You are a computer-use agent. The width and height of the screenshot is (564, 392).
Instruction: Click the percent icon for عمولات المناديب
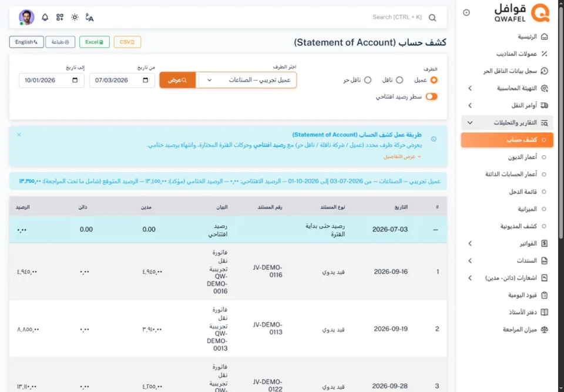click(x=544, y=54)
